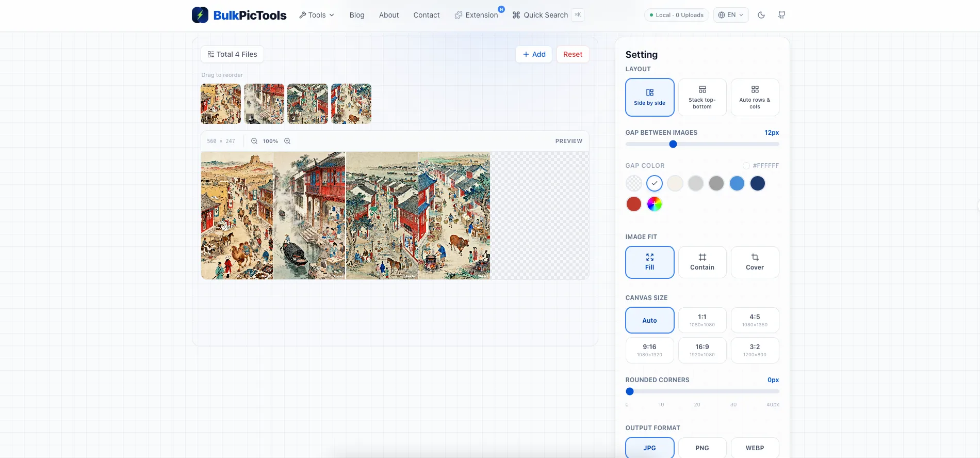Click the gap between images slider handle
The image size is (980, 458).
pos(673,144)
